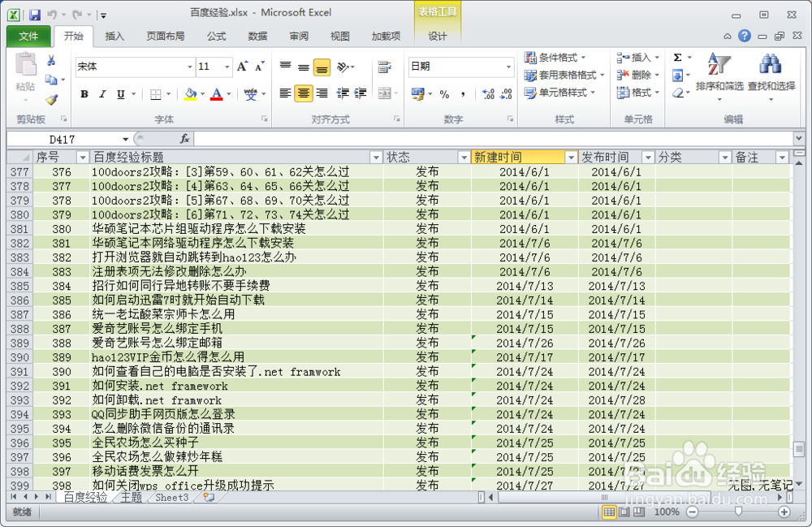Click the merge and center icon
Screen dimensions: 812x527
click(x=384, y=93)
